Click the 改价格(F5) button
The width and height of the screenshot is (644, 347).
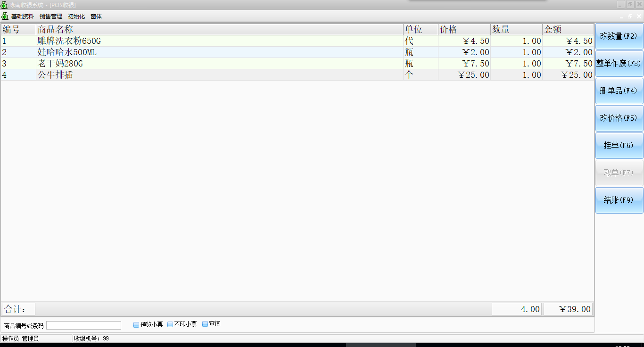click(619, 118)
